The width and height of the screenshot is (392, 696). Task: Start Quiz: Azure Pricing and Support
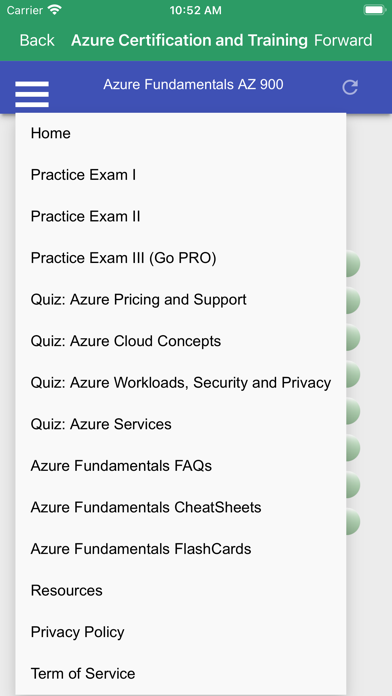point(181,300)
